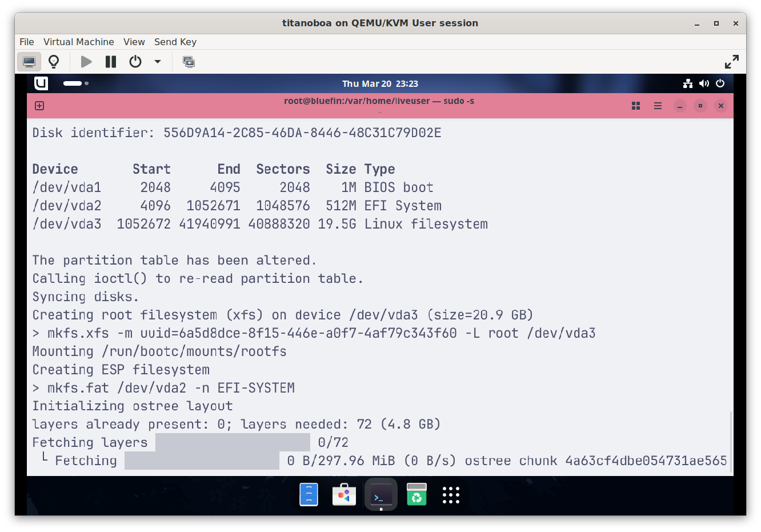Open the clock showing Thu Mar 20 23:23

(380, 83)
